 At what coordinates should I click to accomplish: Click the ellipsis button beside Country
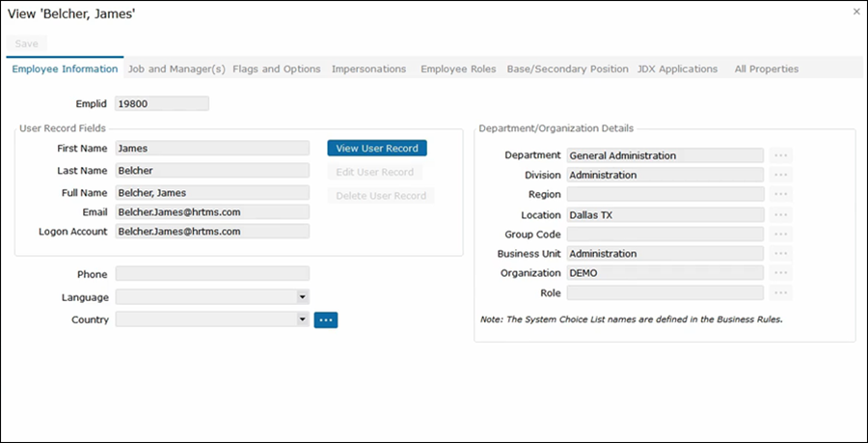tap(326, 319)
